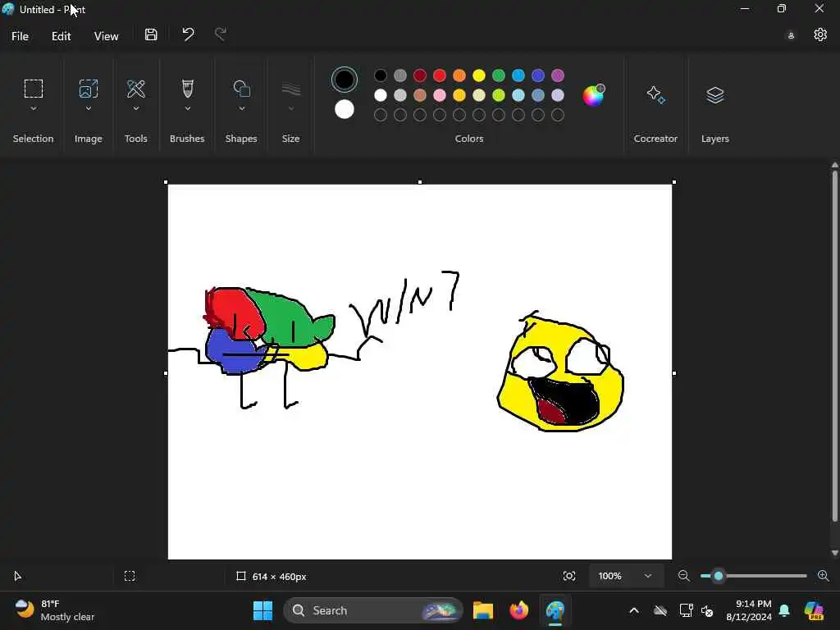840x630 pixels.
Task: Click the zoom slider handle
Action: tap(719, 576)
